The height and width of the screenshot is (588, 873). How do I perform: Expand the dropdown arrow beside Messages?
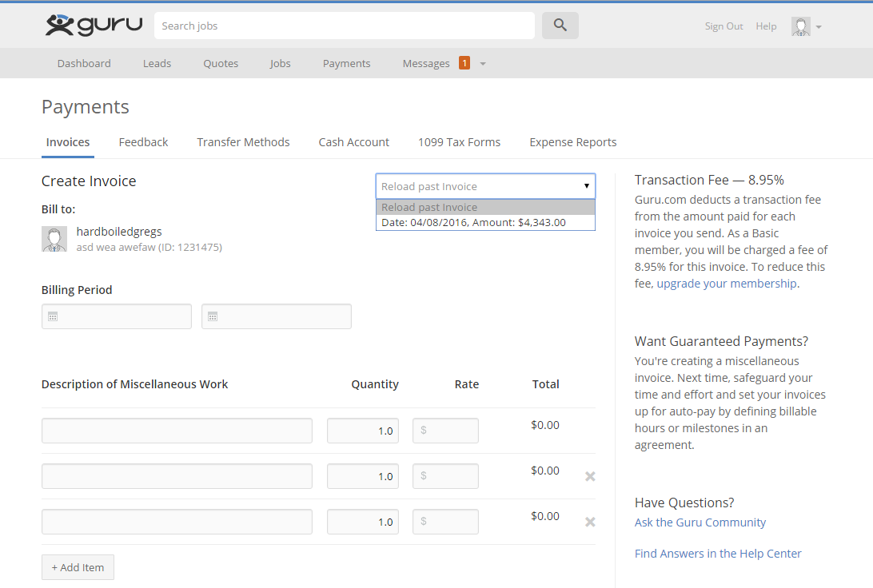(x=483, y=64)
